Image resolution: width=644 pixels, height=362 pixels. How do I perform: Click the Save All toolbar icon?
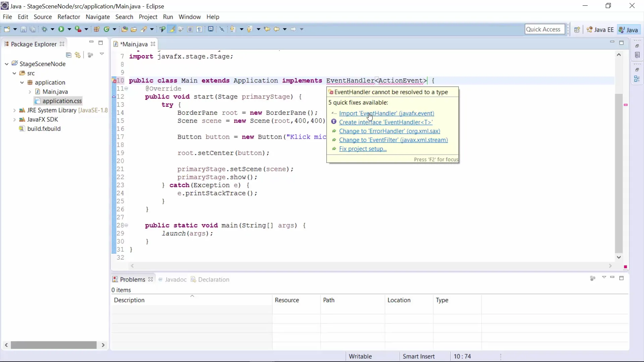(x=33, y=29)
